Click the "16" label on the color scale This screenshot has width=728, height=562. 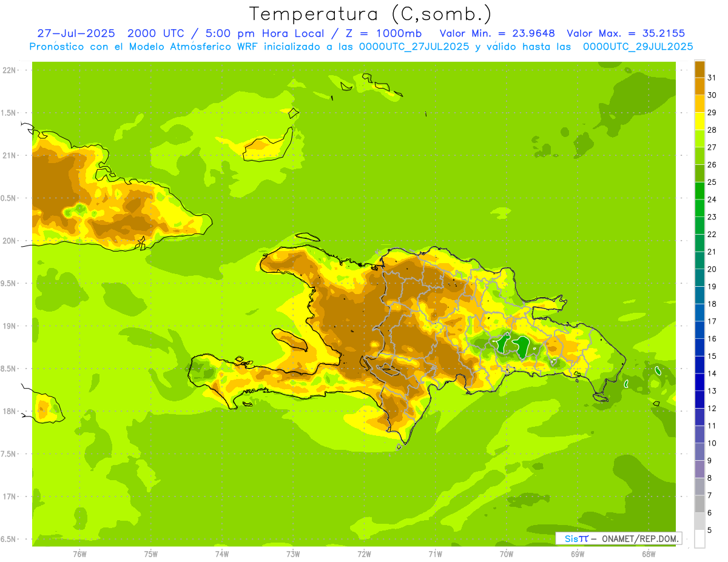[x=712, y=339]
